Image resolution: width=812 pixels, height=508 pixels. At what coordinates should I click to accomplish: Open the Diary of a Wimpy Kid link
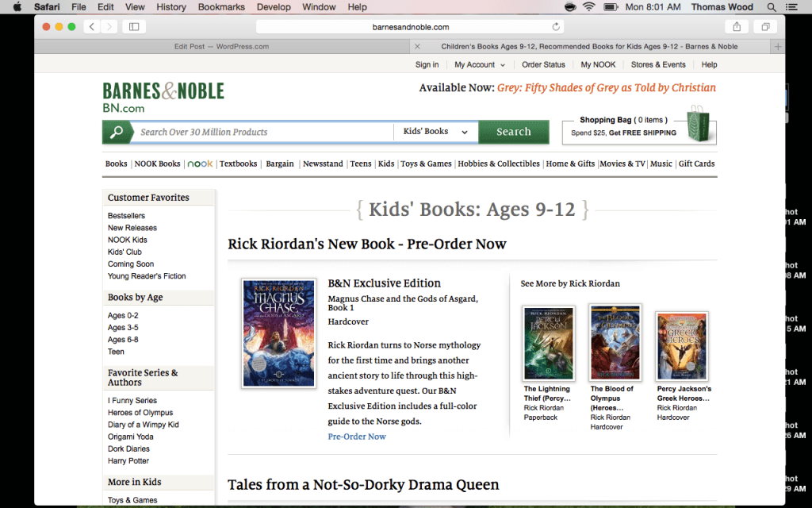pos(143,425)
